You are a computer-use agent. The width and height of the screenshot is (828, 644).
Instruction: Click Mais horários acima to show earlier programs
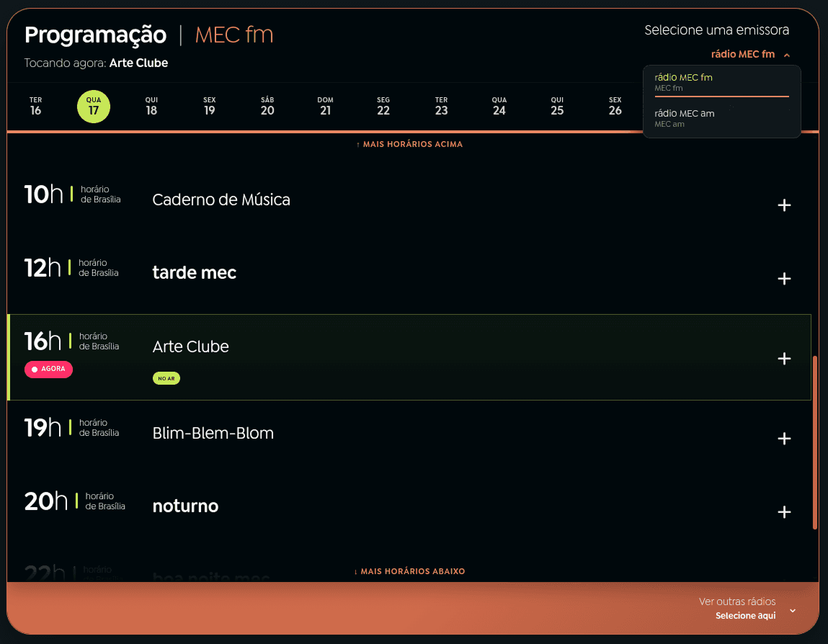point(409,144)
